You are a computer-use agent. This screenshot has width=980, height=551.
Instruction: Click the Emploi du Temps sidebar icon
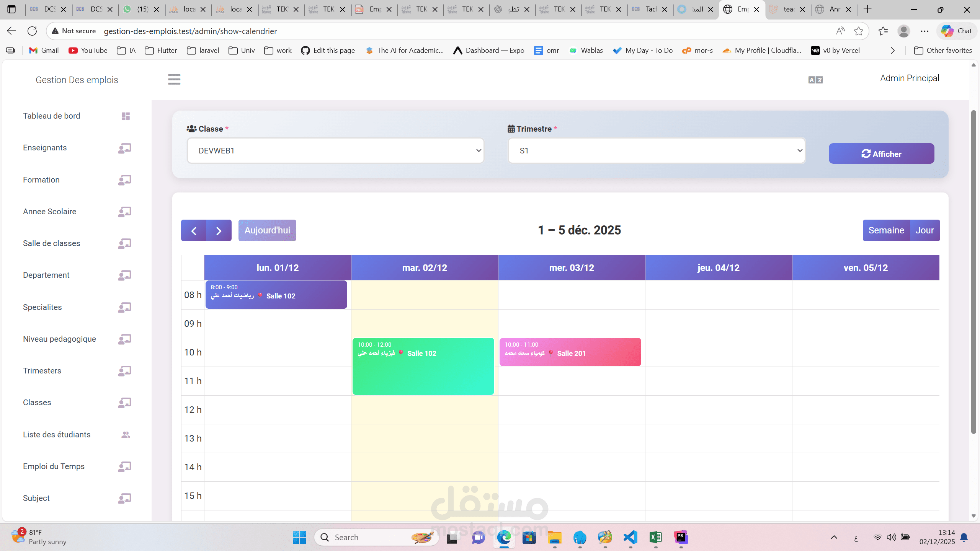124,466
